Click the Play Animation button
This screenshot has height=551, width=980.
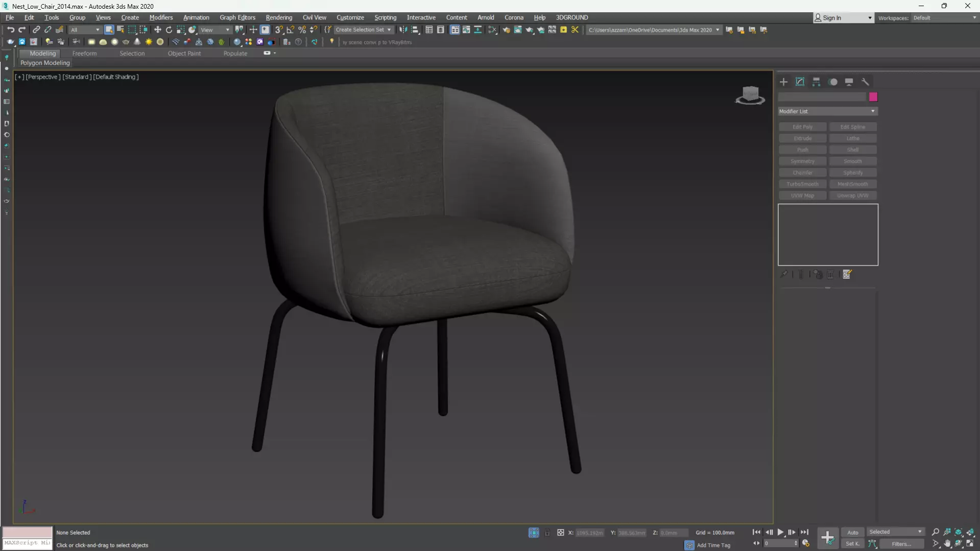(x=780, y=532)
